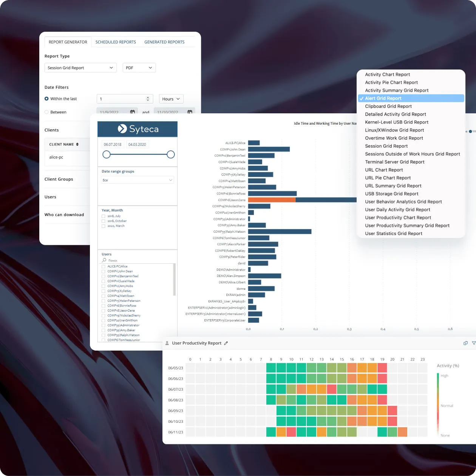This screenshot has height=476, width=476.
Task: Check the 2018, October checkbox
Action: click(103, 221)
